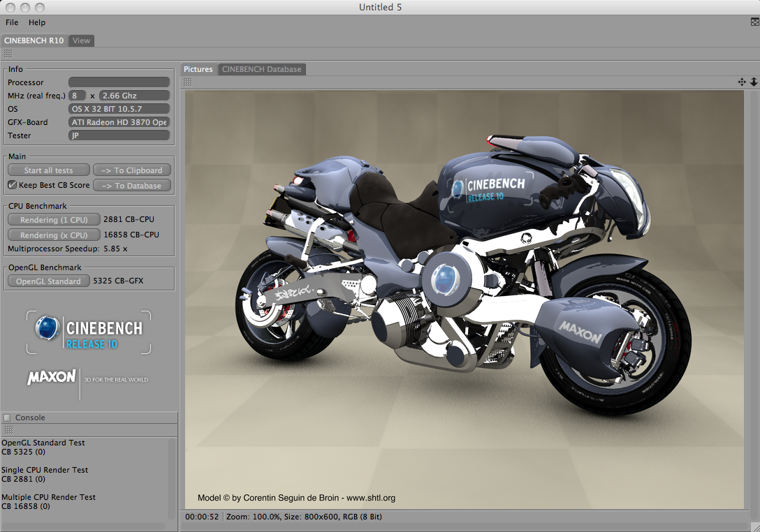The width and height of the screenshot is (760, 532).
Task: Open the Help menu
Action: [x=37, y=22]
